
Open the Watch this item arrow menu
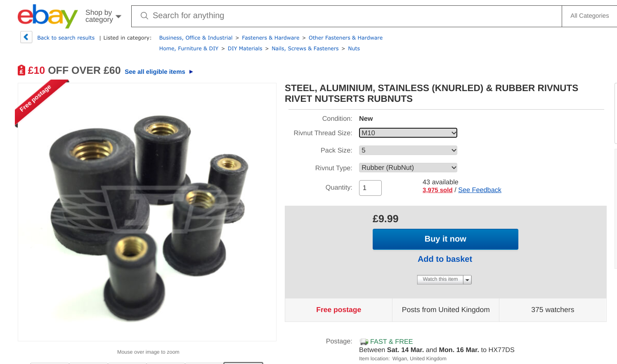click(x=467, y=279)
